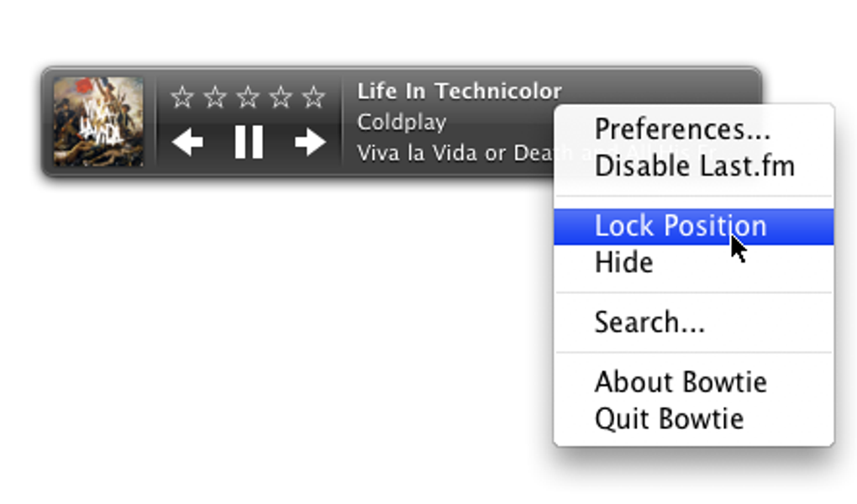
Task: Rate song one star
Action: point(182,97)
